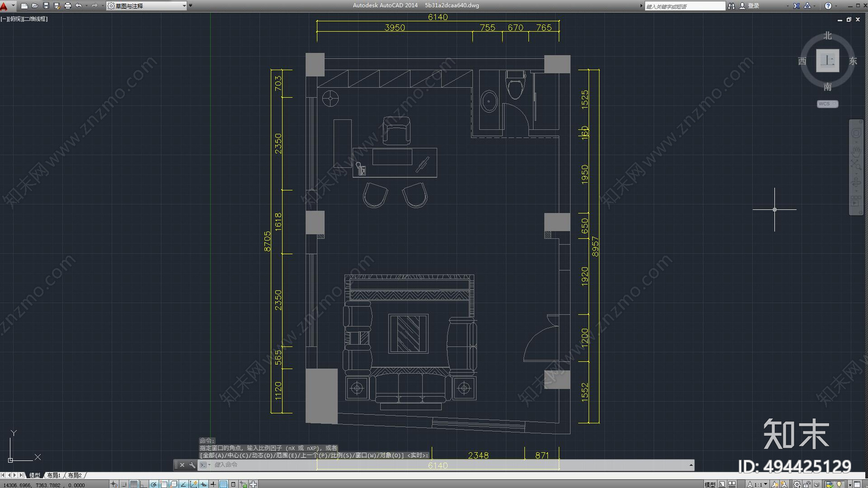The height and width of the screenshot is (488, 868).
Task: Toggle Polar tracking in status bar
Action: tap(154, 484)
